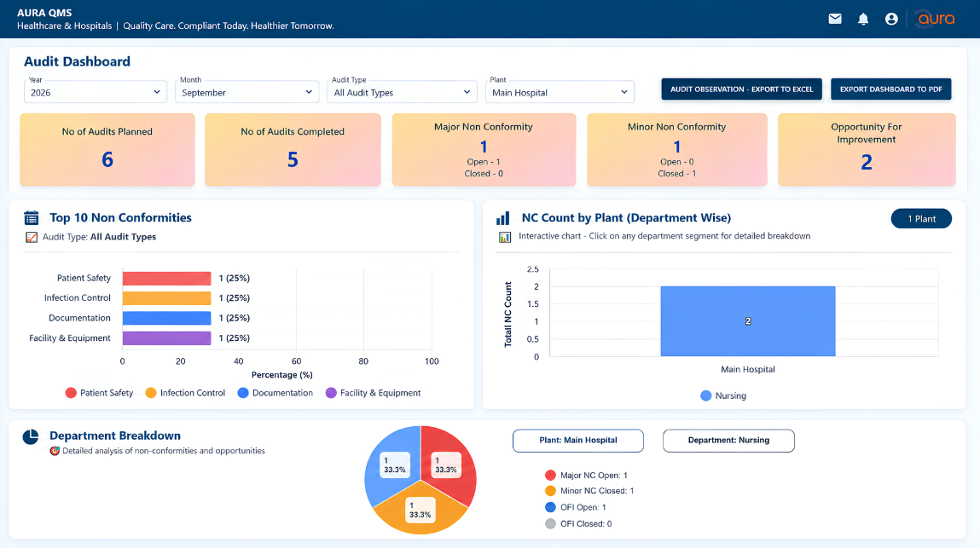980x548 pixels.
Task: Toggle Nursing legend swatch under plant chart
Action: click(x=705, y=395)
